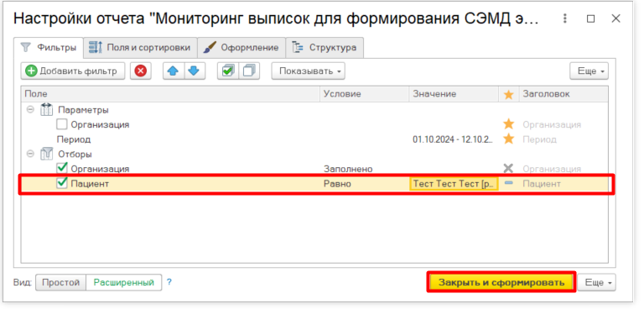This screenshot has height=309, width=644.
Task: Click grey X icon in Организация filter row
Action: 508,168
